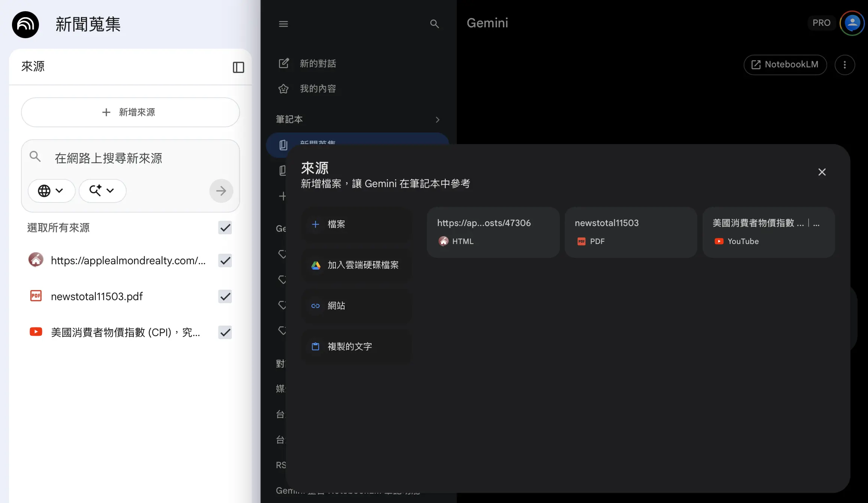Viewport: 868px width, 503px height.
Task: Submit the source search with the arrow button
Action: (221, 191)
